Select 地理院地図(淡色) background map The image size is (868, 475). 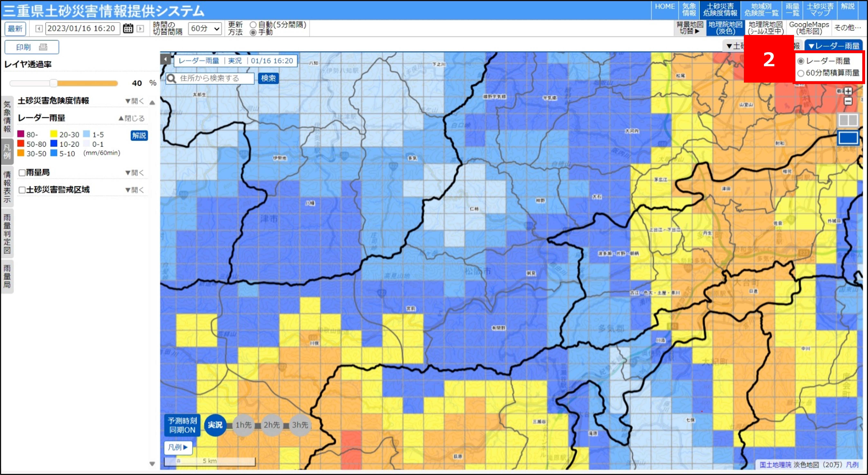pos(725,28)
